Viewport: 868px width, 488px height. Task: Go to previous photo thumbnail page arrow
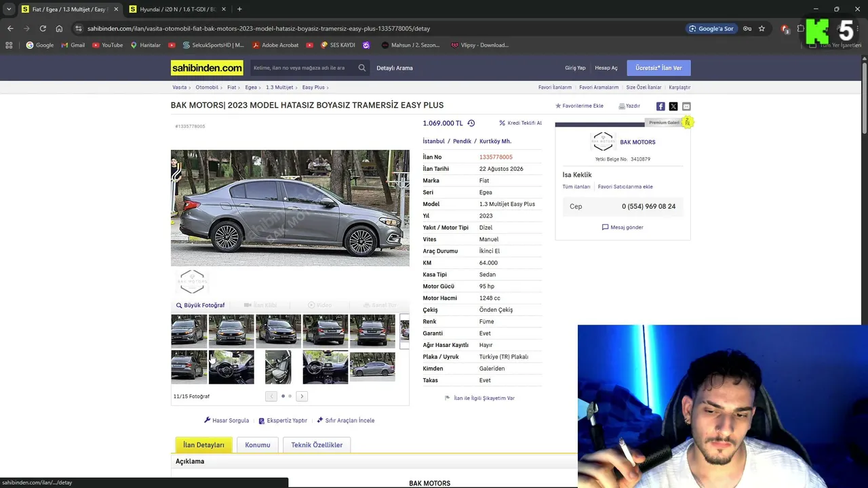tap(271, 396)
